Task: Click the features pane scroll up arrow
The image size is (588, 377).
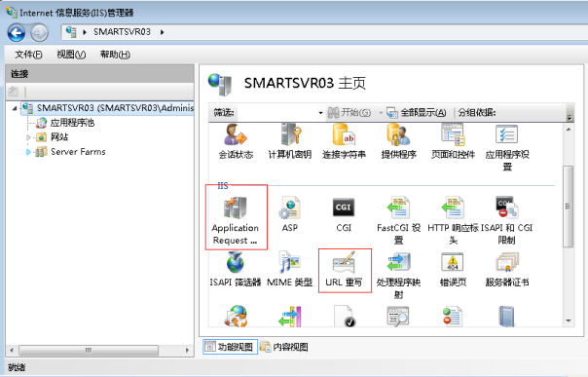Action: [x=569, y=130]
